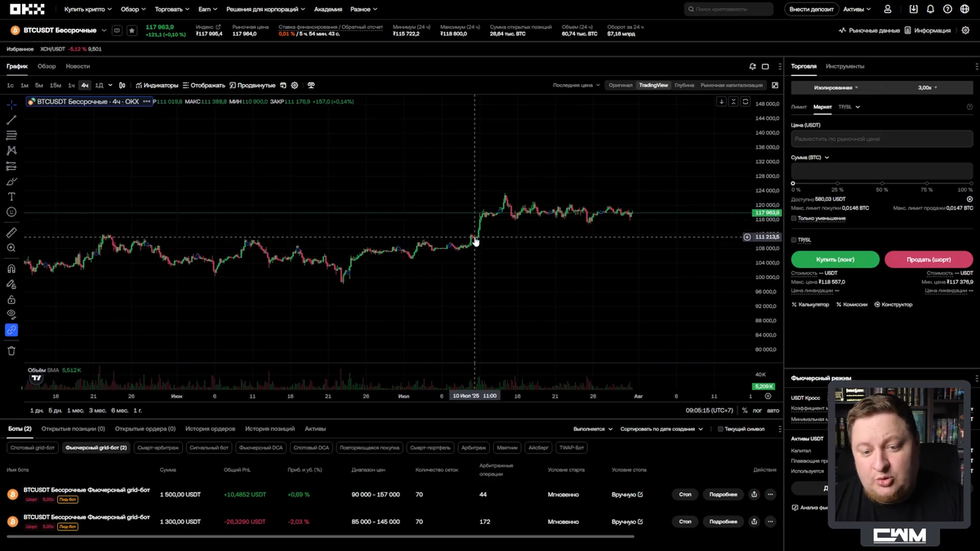The width and height of the screenshot is (980, 551).
Task: Open the Калькулятор link
Action: click(x=810, y=304)
